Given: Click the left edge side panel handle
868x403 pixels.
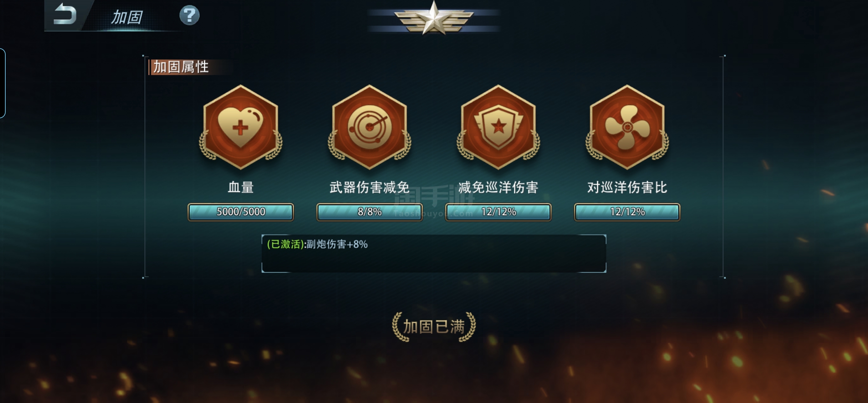Looking at the screenshot, I should pos(3,83).
